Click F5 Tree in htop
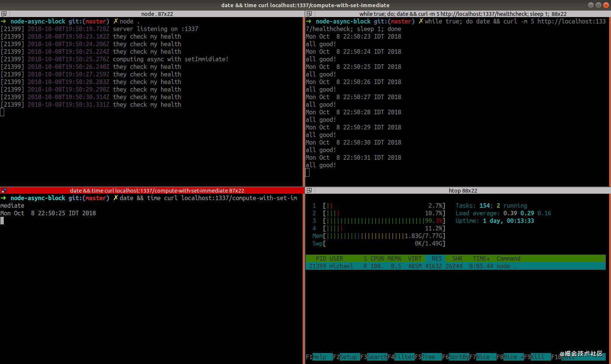The width and height of the screenshot is (611, 364). [x=428, y=357]
